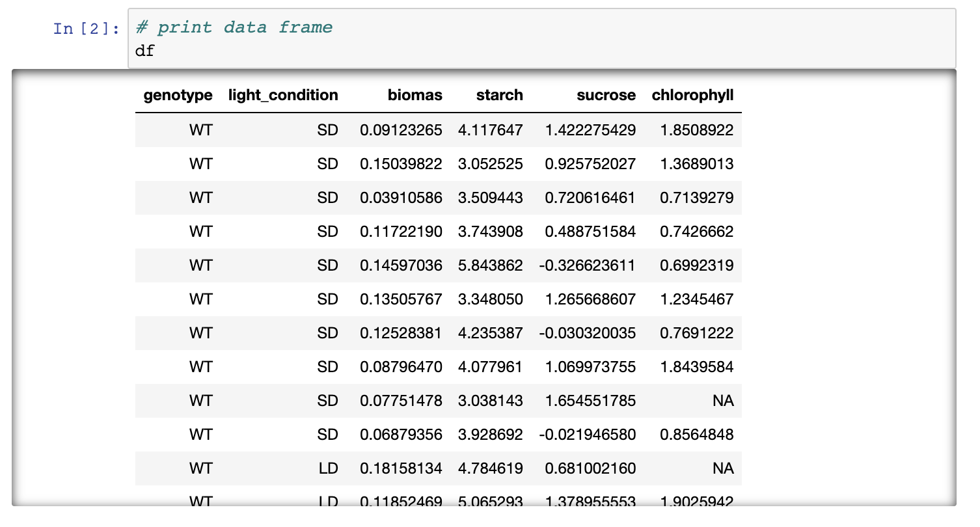Click biomas value 0.15039822

coord(402,164)
